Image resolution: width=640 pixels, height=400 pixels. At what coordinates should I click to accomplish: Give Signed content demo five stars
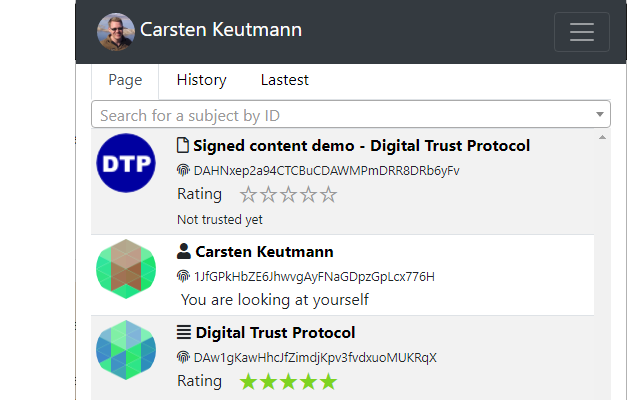tap(329, 195)
